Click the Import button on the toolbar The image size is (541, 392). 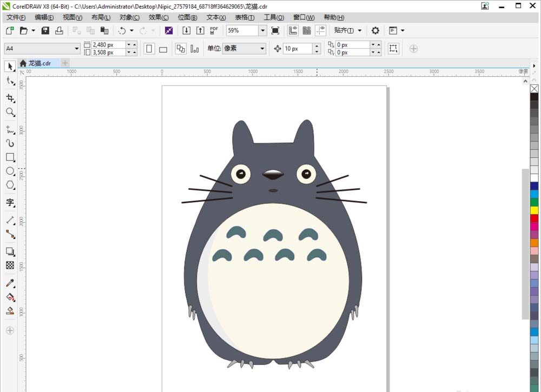coord(186,30)
